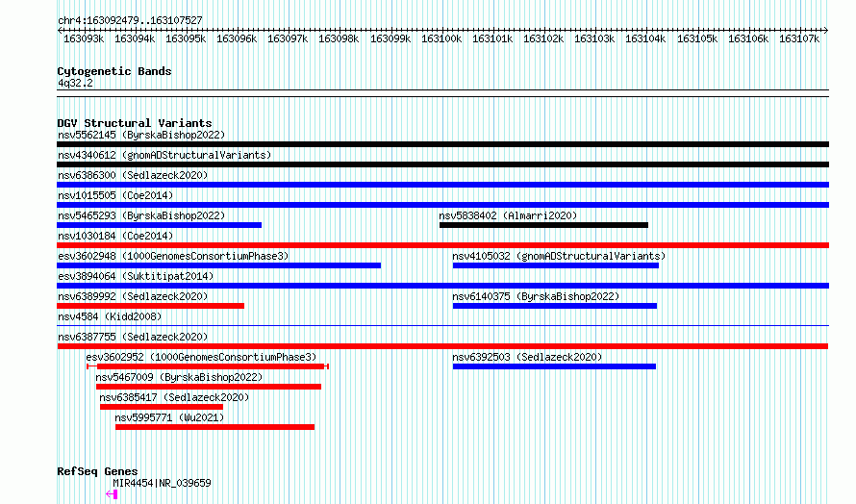856x504 pixels.
Task: Click the 163096k ruler position
Action: [x=237, y=38]
